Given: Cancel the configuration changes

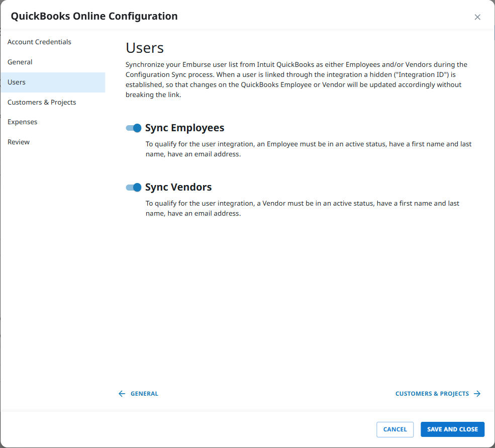Looking at the screenshot, I should pos(395,429).
